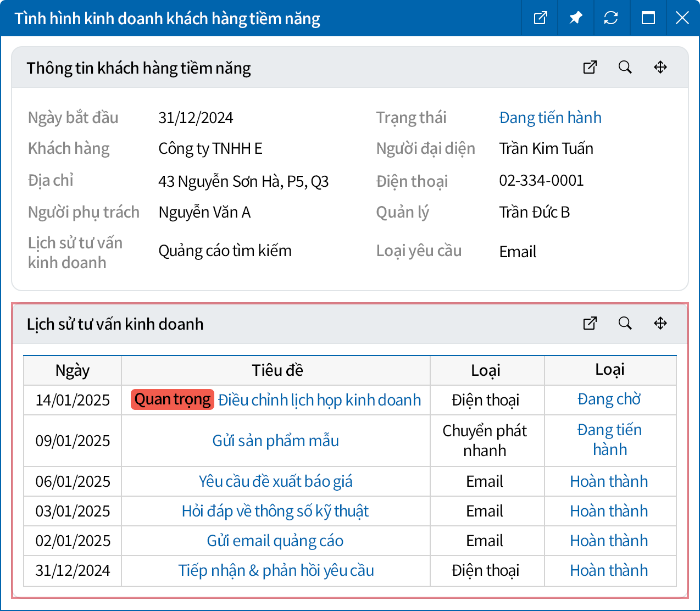Click the move icon on Thông tin khách hàng panel

660,67
